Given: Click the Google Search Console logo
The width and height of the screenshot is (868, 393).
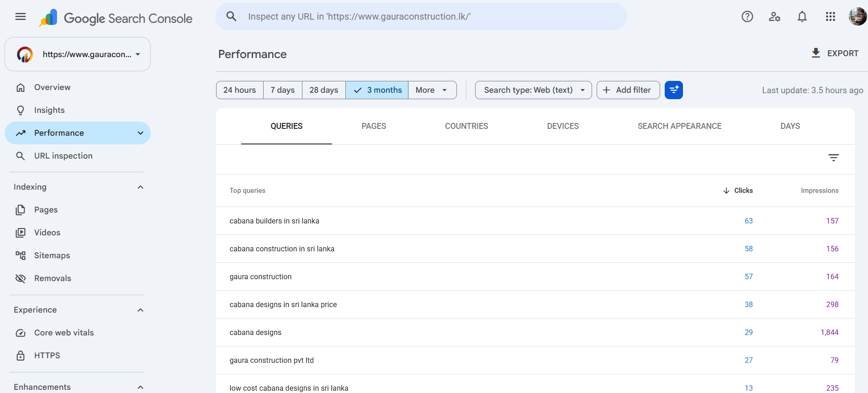Looking at the screenshot, I should [x=116, y=18].
